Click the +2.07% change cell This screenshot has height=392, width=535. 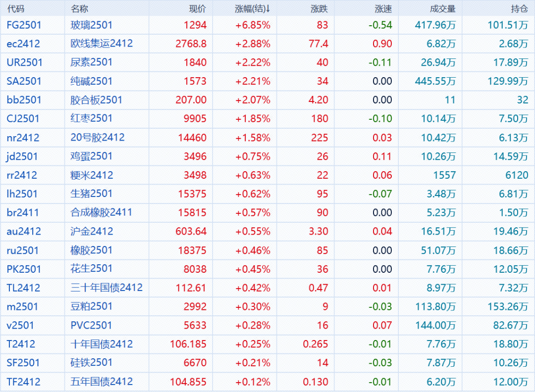point(253,100)
